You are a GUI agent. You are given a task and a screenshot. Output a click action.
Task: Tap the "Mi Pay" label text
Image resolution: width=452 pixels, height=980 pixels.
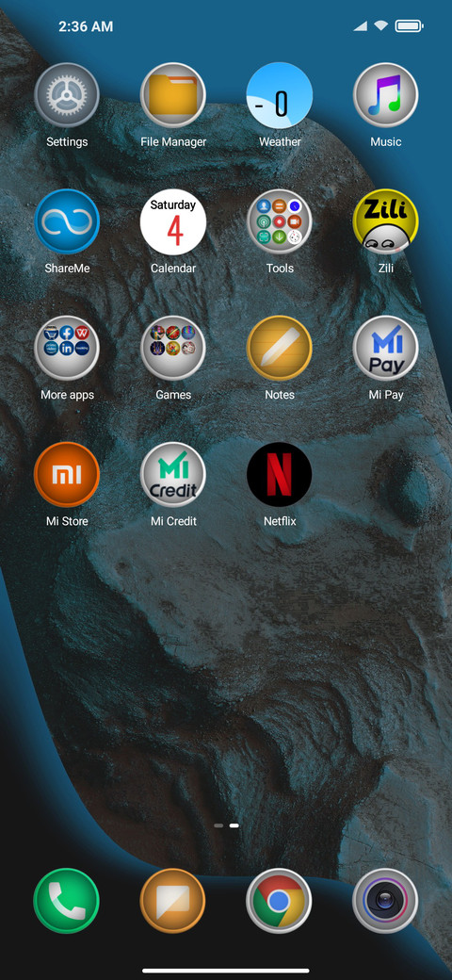pyautogui.click(x=386, y=395)
